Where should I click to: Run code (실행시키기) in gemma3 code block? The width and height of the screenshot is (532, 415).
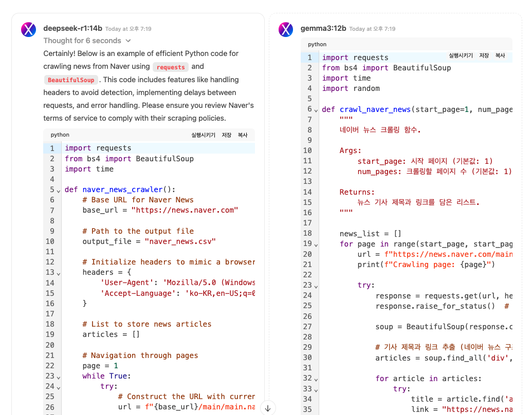pyautogui.click(x=461, y=55)
